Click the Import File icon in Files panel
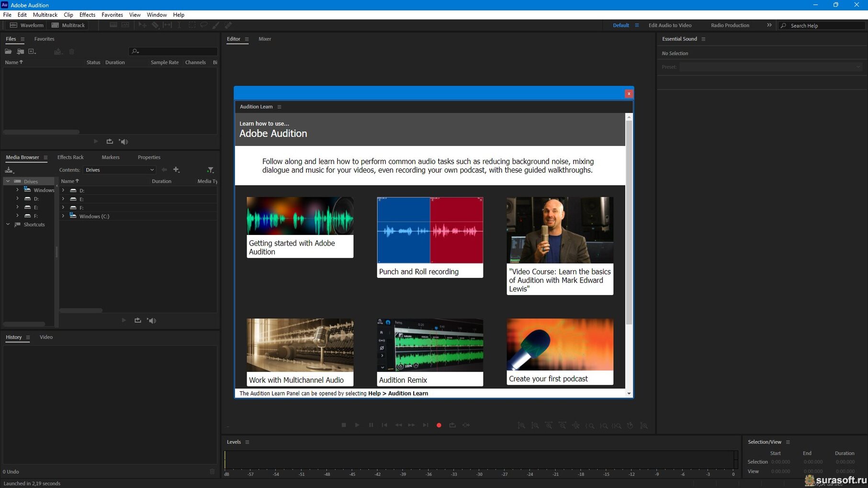The height and width of the screenshot is (488, 868). click(20, 52)
